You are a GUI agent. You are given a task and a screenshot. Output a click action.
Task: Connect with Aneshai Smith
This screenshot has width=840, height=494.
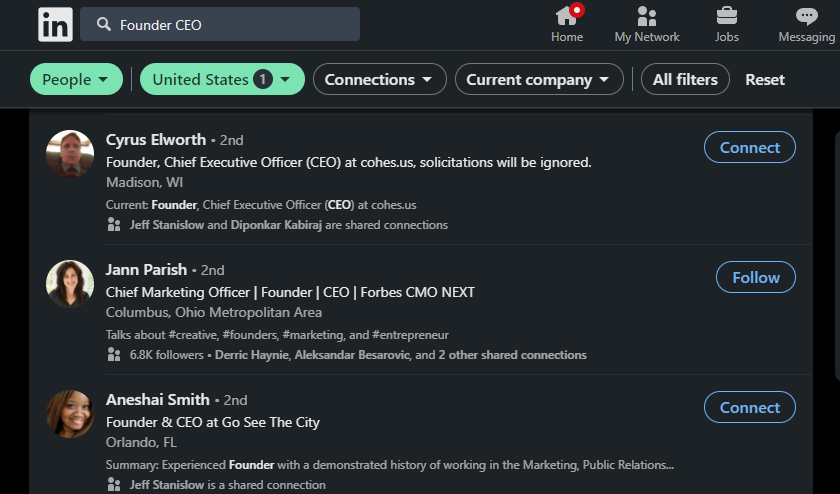click(749, 407)
